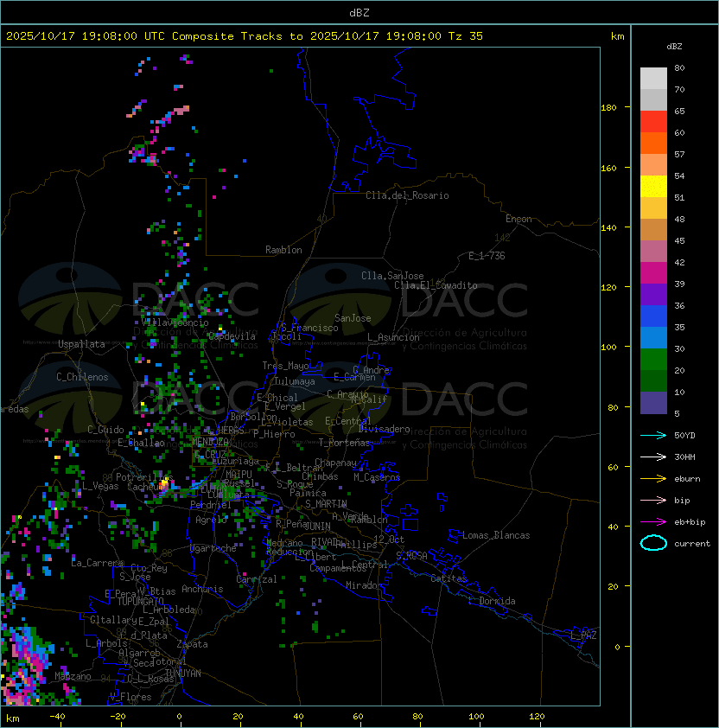Click the 'Tz 35' header value
This screenshot has height=728, width=719.
coord(466,36)
